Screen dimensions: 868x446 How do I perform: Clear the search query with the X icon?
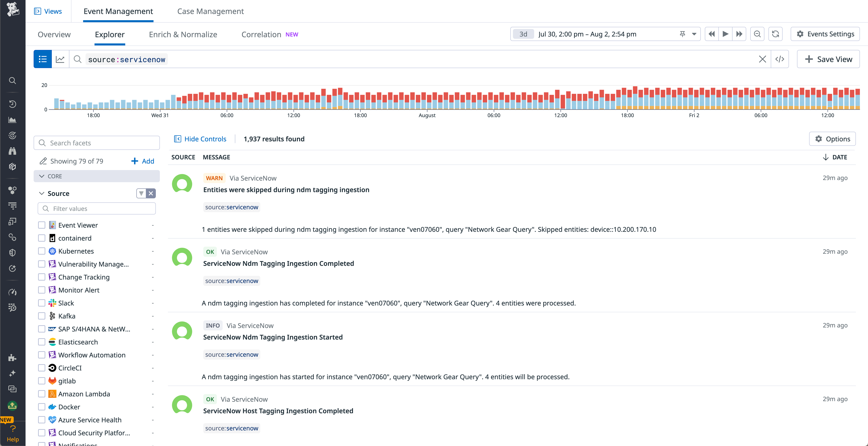tap(763, 59)
